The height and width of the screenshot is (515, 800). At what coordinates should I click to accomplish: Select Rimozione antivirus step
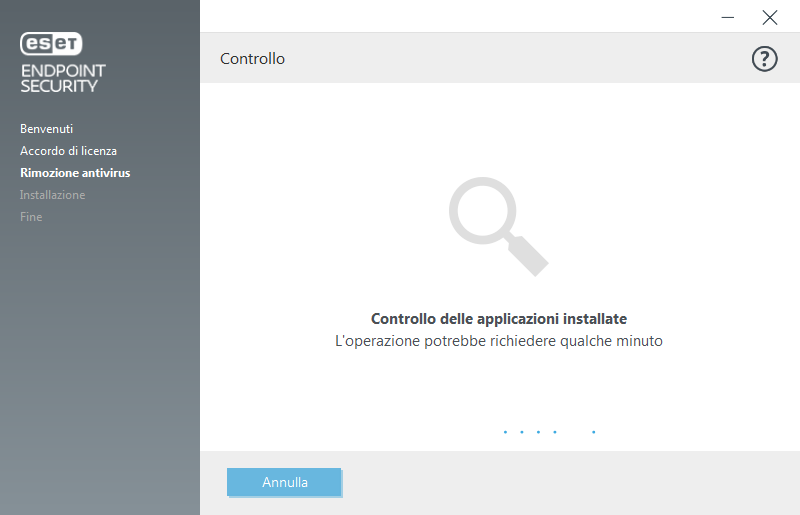[x=75, y=173]
